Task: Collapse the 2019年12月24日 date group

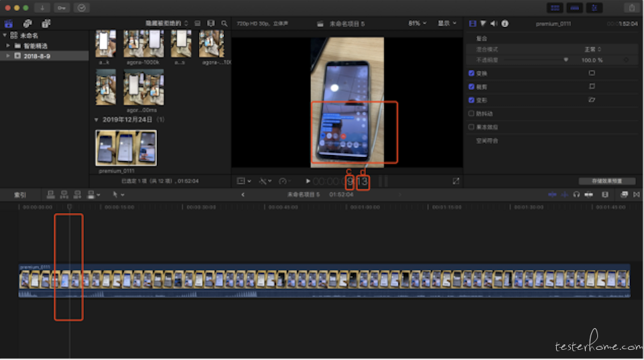Action: point(96,120)
